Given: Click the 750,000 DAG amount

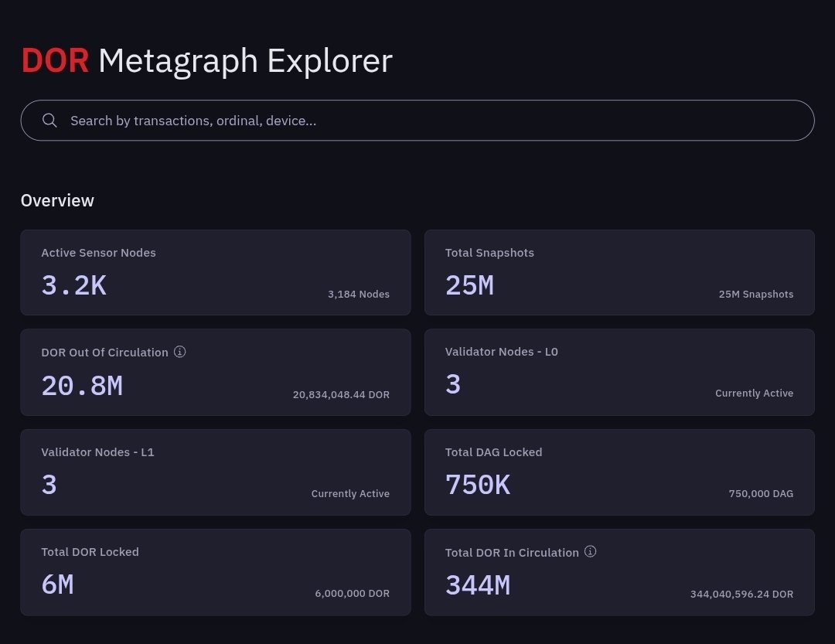Looking at the screenshot, I should click(761, 494).
